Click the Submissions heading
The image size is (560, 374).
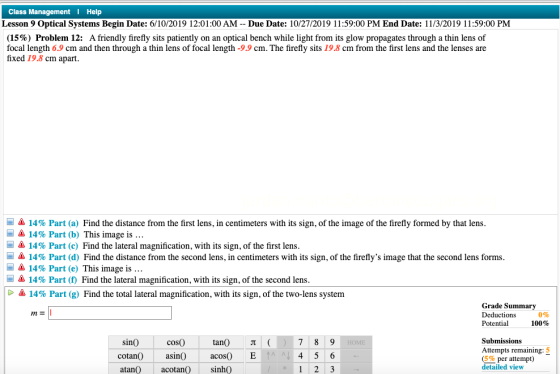point(501,341)
